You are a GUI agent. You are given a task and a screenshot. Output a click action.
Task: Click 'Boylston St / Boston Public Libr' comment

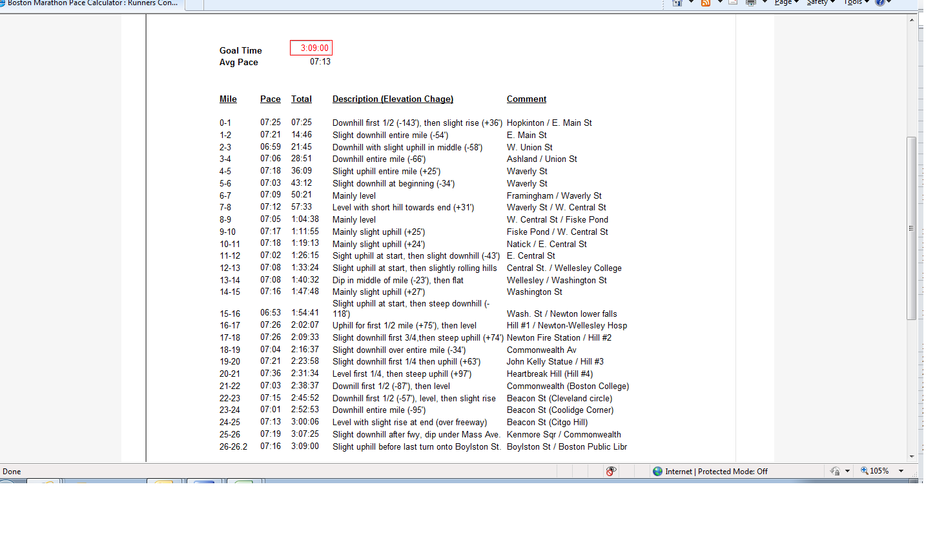(567, 446)
